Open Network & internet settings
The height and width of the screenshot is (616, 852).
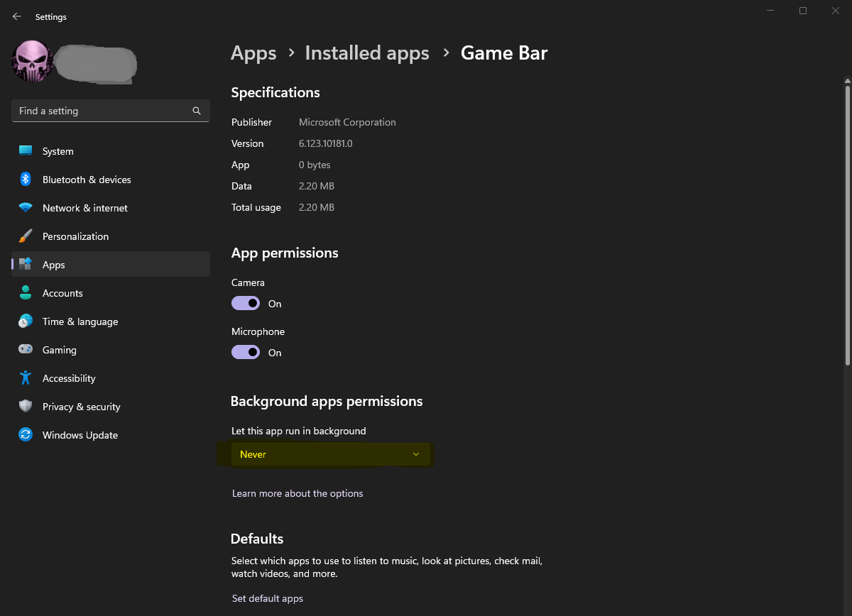point(84,208)
